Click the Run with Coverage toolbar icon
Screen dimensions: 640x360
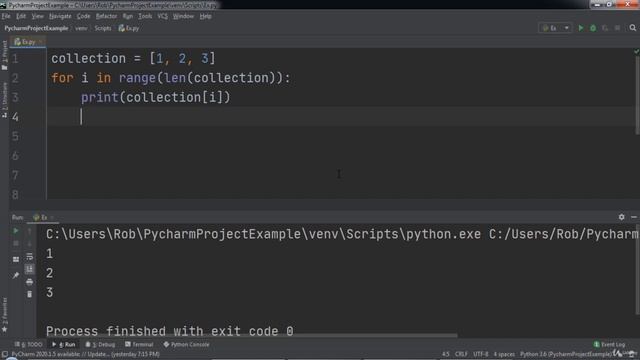(605, 28)
